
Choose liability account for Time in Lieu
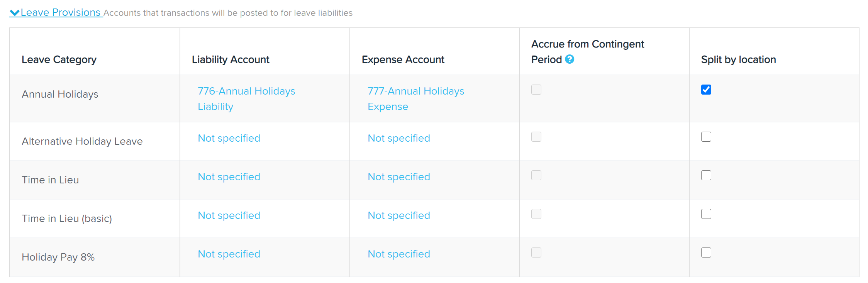(229, 177)
